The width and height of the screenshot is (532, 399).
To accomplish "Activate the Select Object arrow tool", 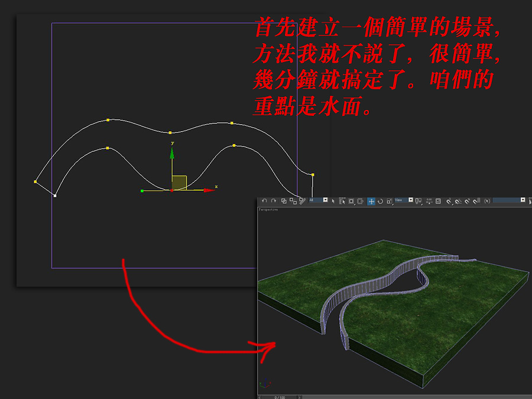I will pos(333,201).
